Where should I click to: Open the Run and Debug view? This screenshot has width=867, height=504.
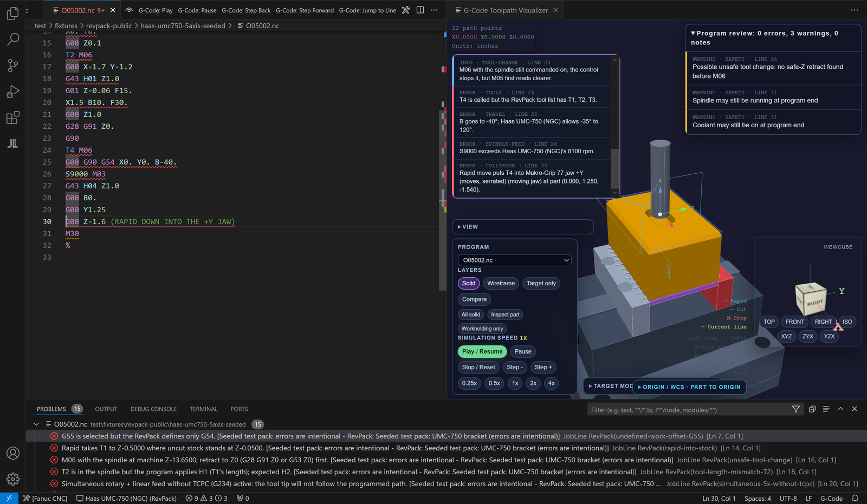pyautogui.click(x=13, y=91)
